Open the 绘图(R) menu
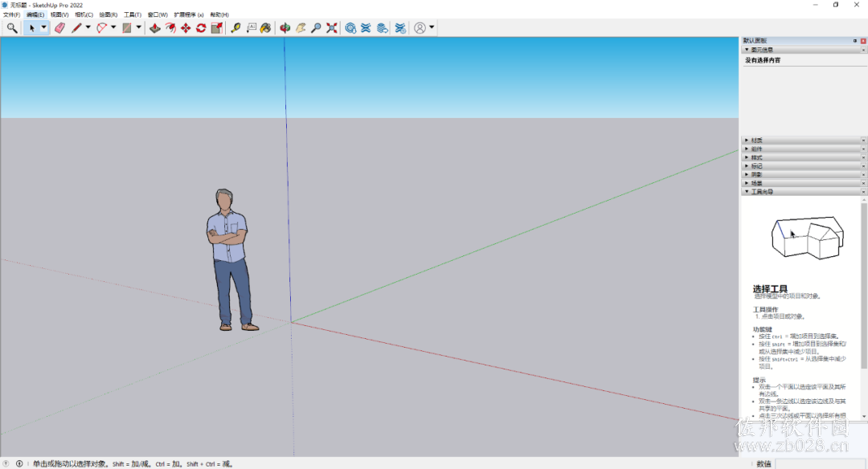Image resolution: width=868 pixels, height=469 pixels. click(x=108, y=15)
